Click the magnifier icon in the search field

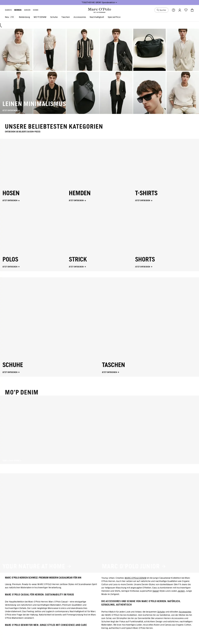pyautogui.click(x=158, y=10)
